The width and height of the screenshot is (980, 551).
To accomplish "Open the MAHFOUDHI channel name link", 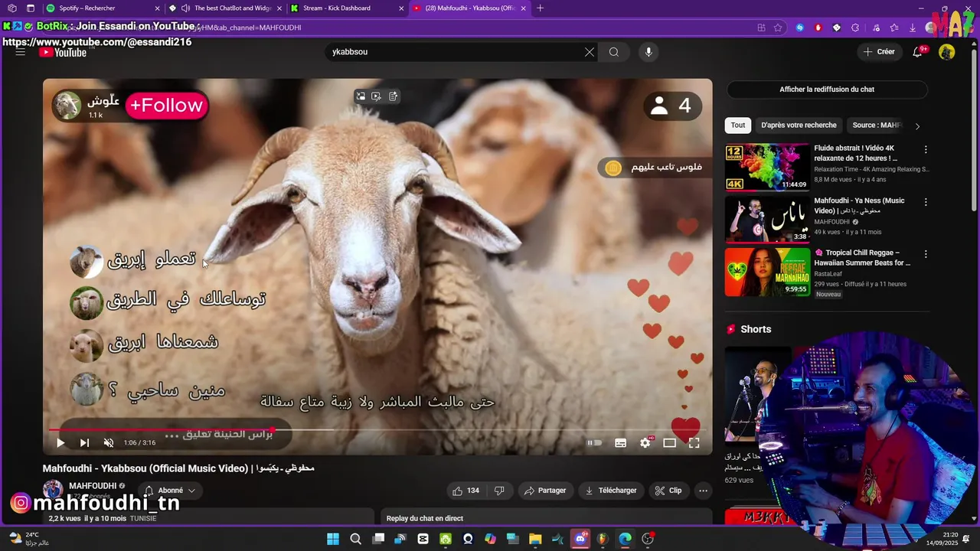I will pyautogui.click(x=93, y=486).
